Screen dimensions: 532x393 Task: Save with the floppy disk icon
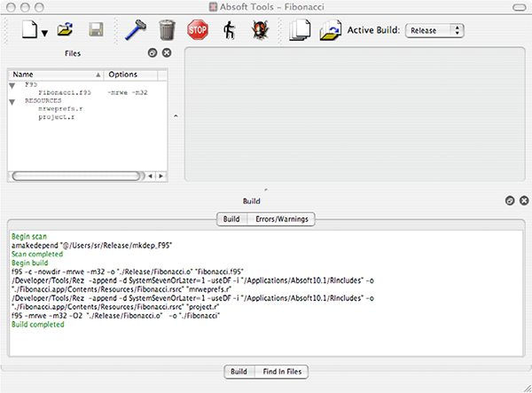coord(96,29)
